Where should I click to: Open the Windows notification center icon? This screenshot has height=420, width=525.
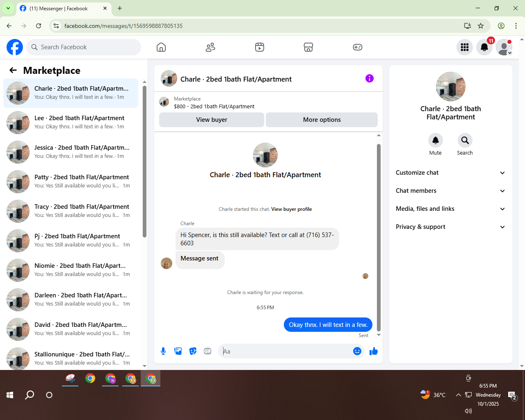coord(512,395)
